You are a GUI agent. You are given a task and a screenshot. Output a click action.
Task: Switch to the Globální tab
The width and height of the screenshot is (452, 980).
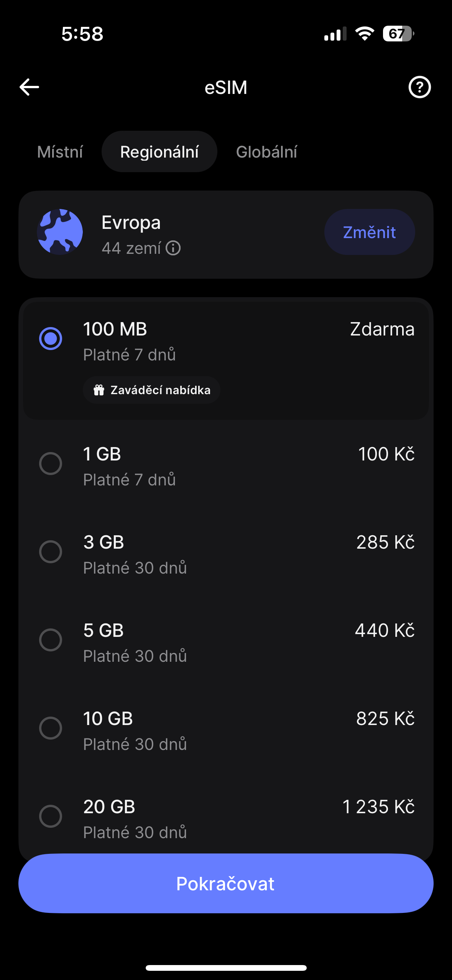267,152
